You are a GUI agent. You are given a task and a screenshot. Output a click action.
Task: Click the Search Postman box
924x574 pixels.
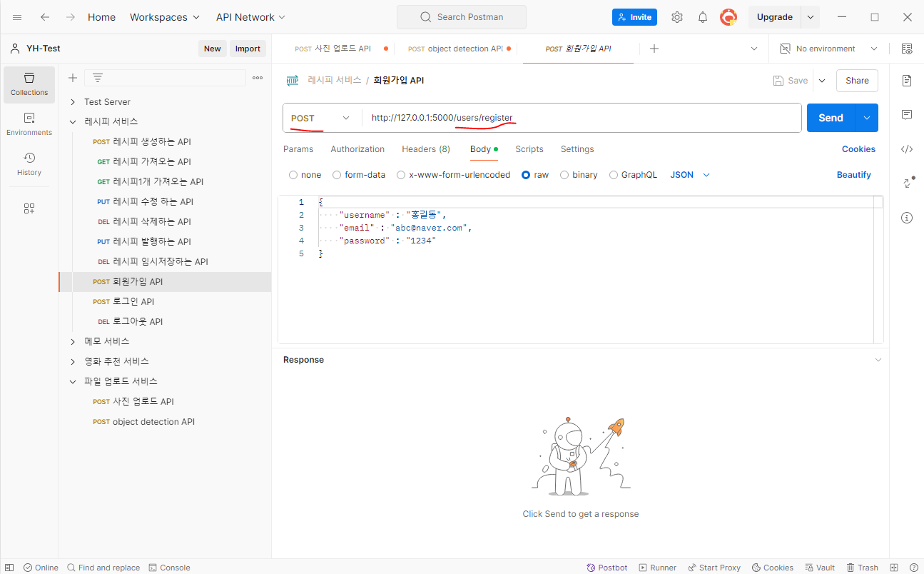tap(462, 17)
